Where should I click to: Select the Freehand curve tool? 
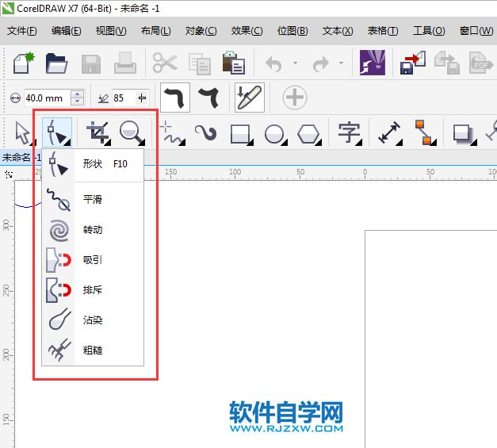click(172, 133)
